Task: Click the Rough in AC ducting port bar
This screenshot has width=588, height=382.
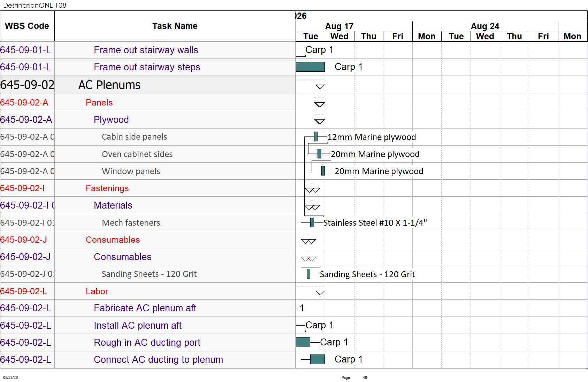Action: pos(303,342)
